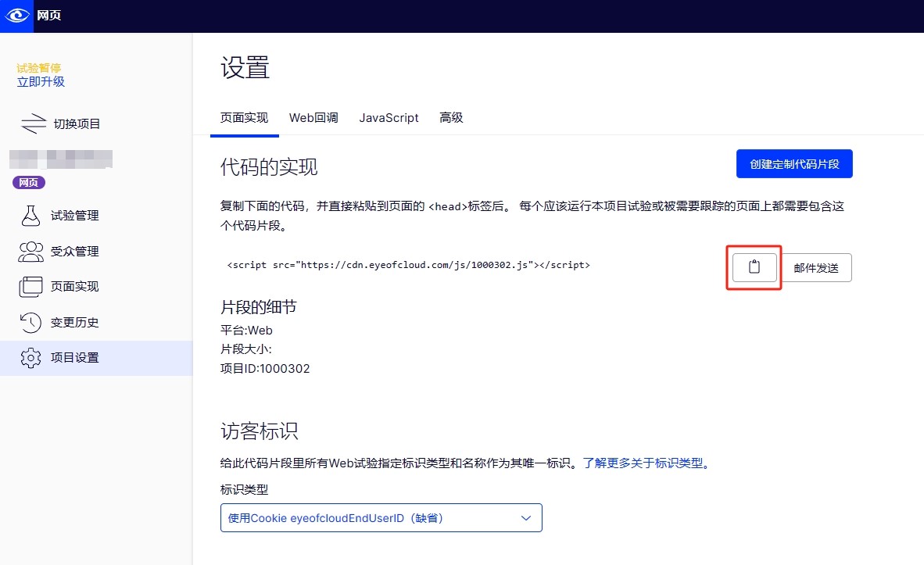Screen dimensions: 924x565
Task: Click the people icon for 受众管理
Action: coord(30,252)
